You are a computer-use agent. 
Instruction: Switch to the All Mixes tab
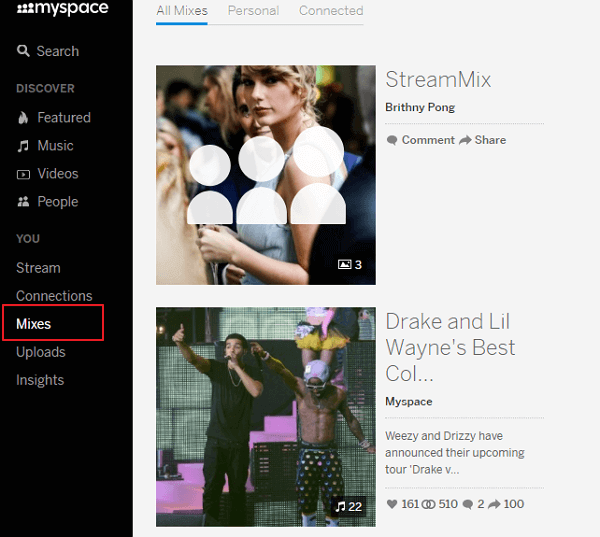click(182, 11)
